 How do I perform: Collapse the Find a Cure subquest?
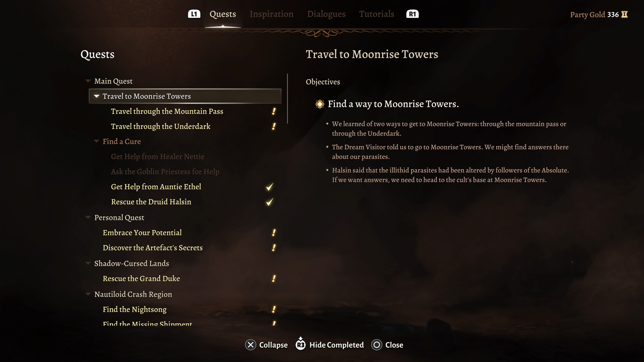tap(96, 141)
